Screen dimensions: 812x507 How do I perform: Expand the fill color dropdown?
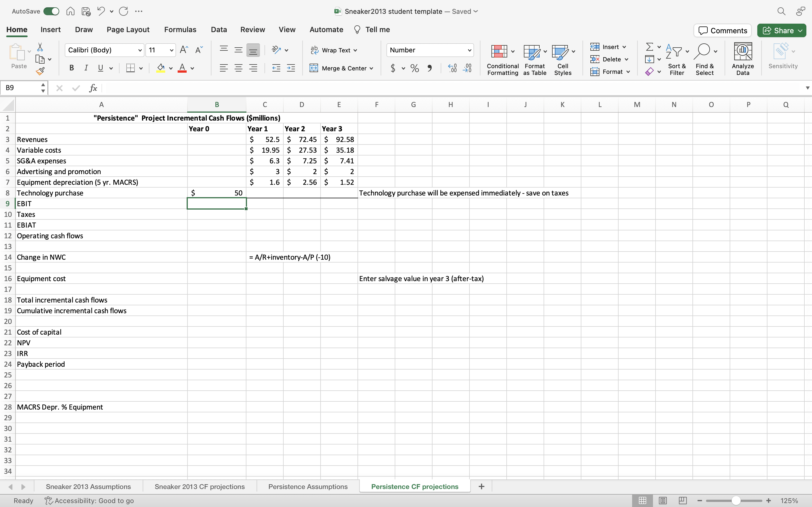pos(171,68)
